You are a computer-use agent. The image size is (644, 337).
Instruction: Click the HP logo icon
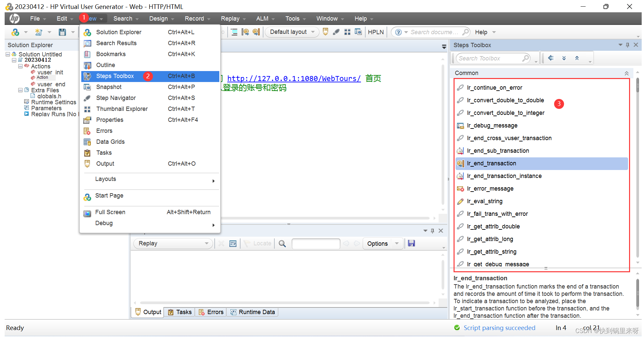(14, 19)
